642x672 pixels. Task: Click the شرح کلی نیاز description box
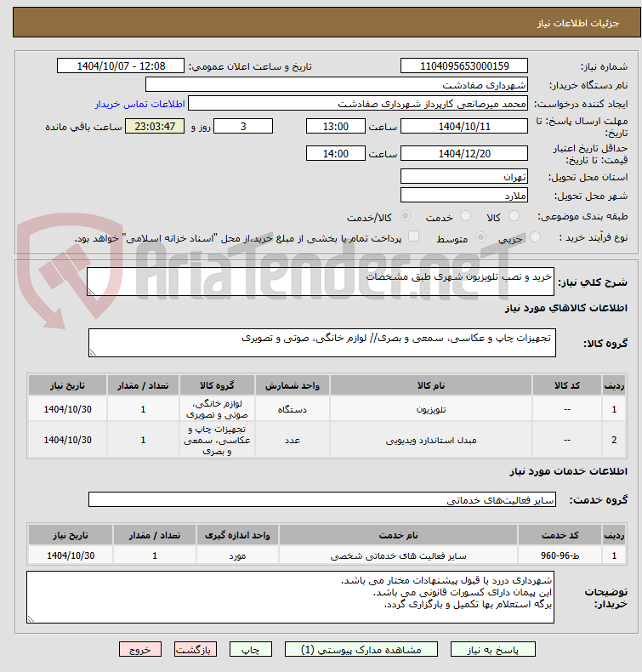[321, 282]
